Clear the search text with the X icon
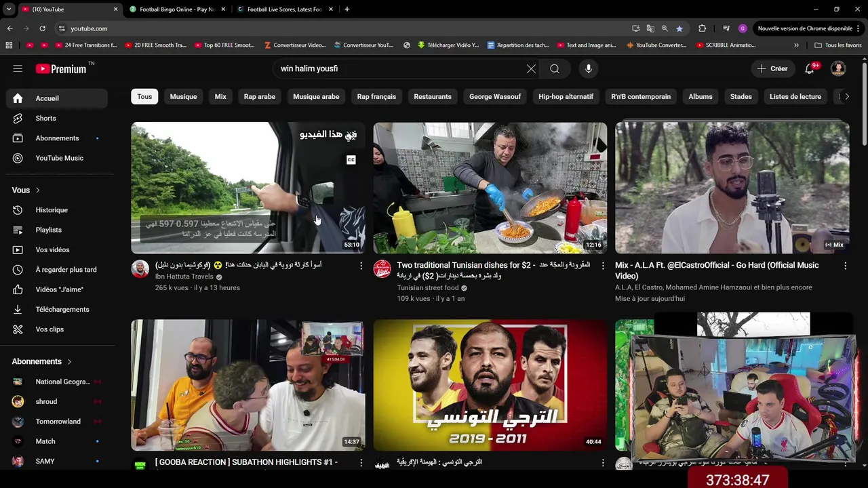Viewport: 868px width, 488px height. click(531, 68)
